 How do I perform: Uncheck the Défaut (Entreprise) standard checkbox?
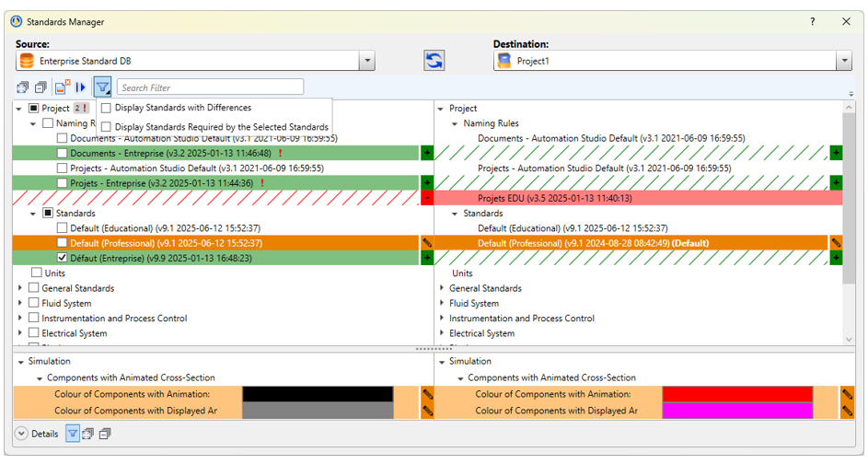click(x=62, y=258)
